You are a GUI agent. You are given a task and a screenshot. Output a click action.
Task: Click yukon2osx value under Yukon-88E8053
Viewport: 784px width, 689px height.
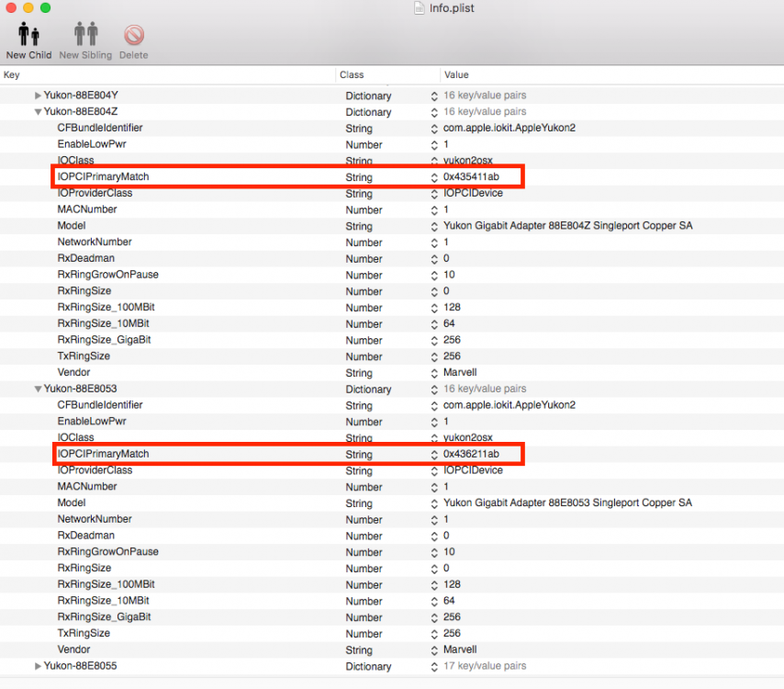click(x=468, y=438)
